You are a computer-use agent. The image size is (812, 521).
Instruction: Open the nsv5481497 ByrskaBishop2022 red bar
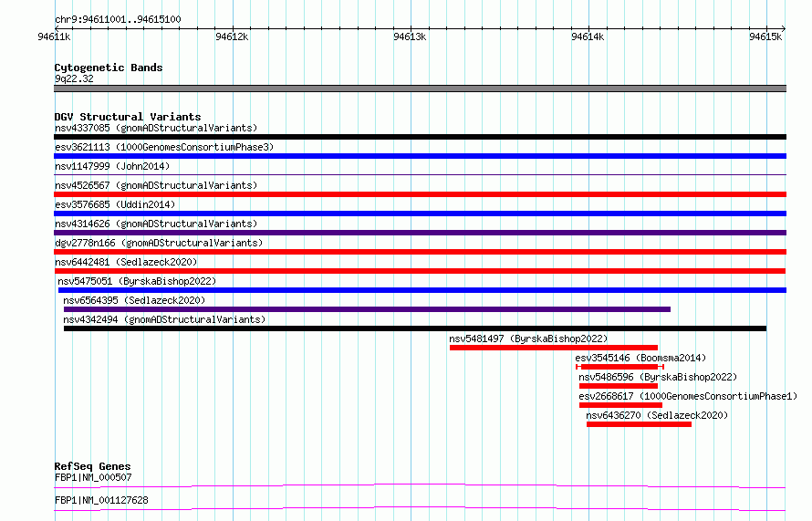click(554, 348)
